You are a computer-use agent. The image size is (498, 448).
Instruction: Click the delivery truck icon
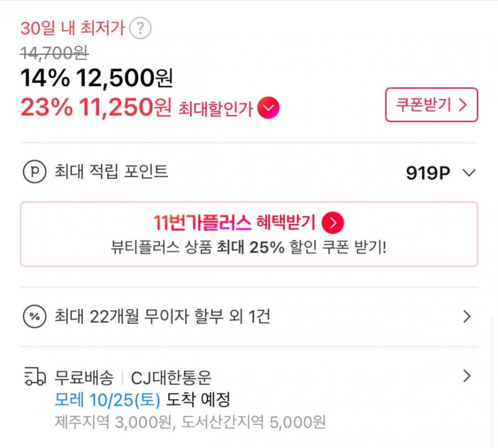tap(35, 377)
